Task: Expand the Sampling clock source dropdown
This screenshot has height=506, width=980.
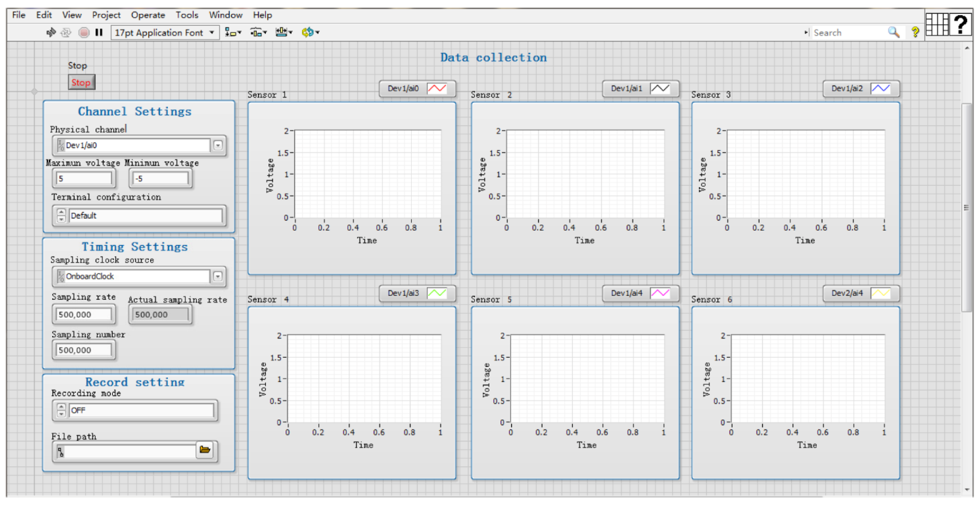Action: 218,276
